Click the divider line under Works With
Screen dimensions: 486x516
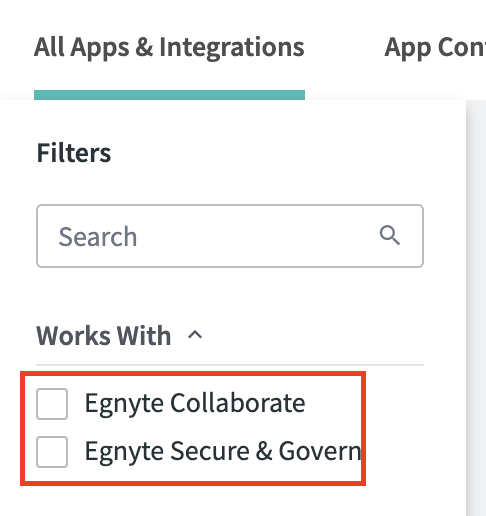[230, 365]
